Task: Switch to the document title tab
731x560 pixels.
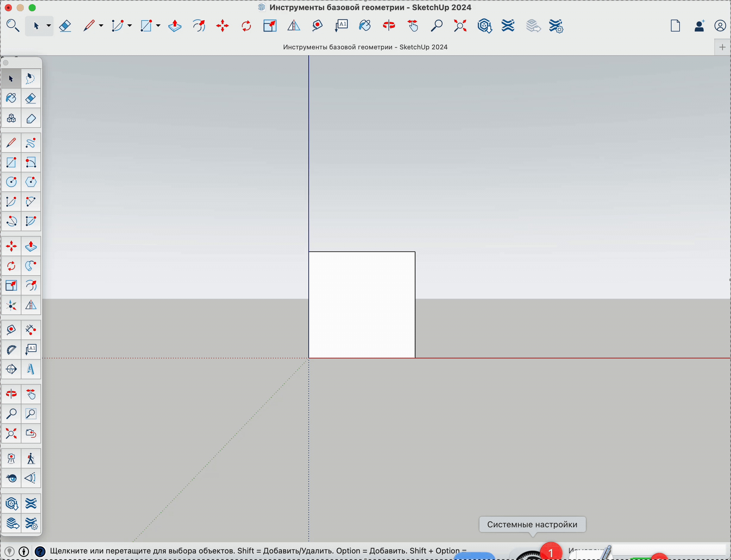Action: (365, 47)
